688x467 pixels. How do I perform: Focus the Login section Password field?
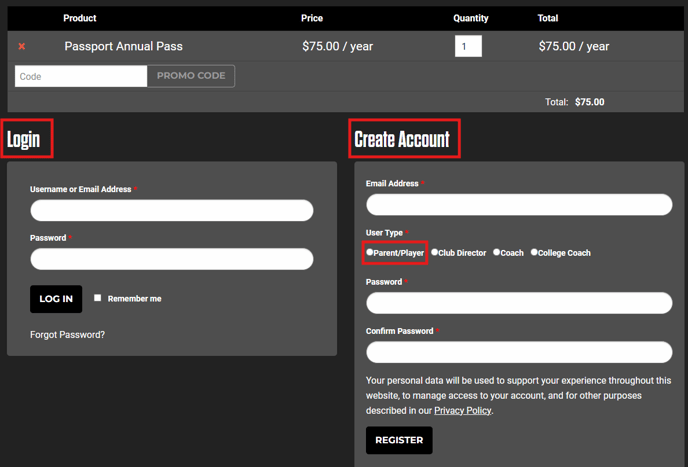pyautogui.click(x=172, y=259)
